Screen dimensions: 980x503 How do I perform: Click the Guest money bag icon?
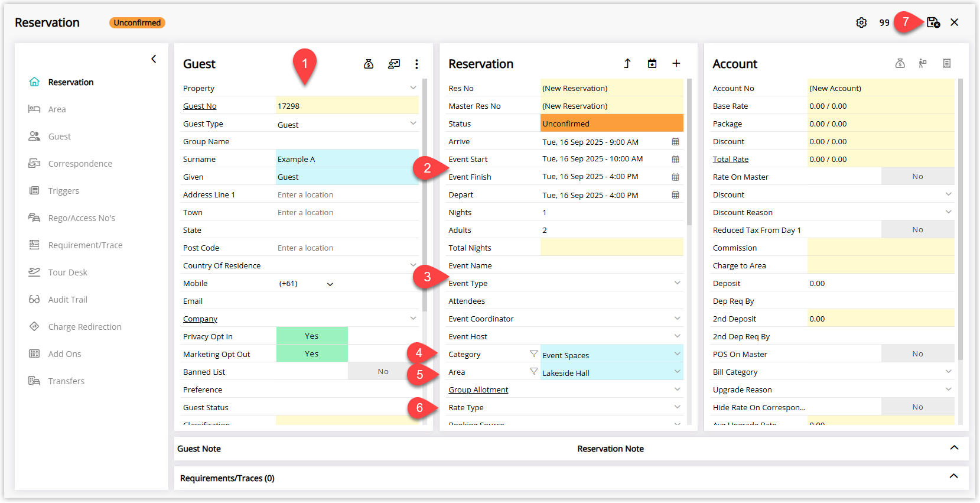pos(369,64)
